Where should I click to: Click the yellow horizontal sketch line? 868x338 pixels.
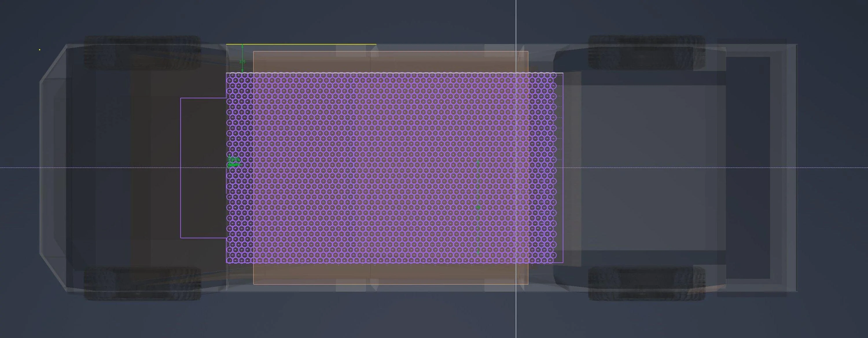pyautogui.click(x=301, y=44)
